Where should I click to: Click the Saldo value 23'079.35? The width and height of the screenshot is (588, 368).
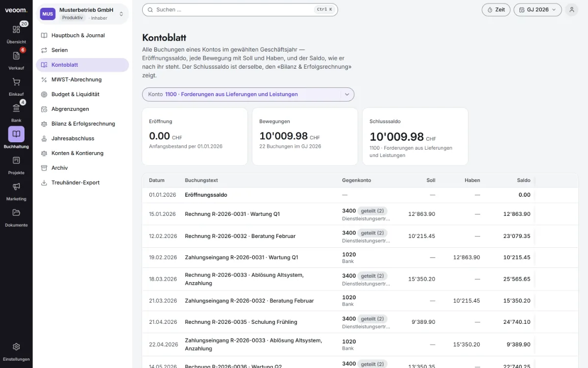(x=516, y=236)
